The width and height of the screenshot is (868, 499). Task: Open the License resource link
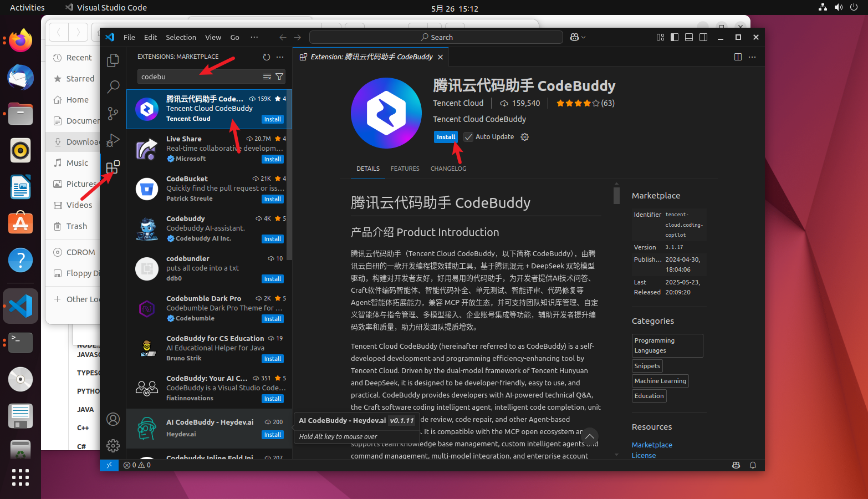click(644, 455)
